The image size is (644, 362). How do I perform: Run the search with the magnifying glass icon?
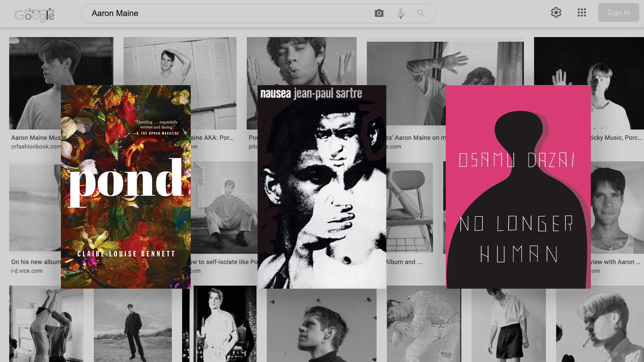click(x=420, y=13)
